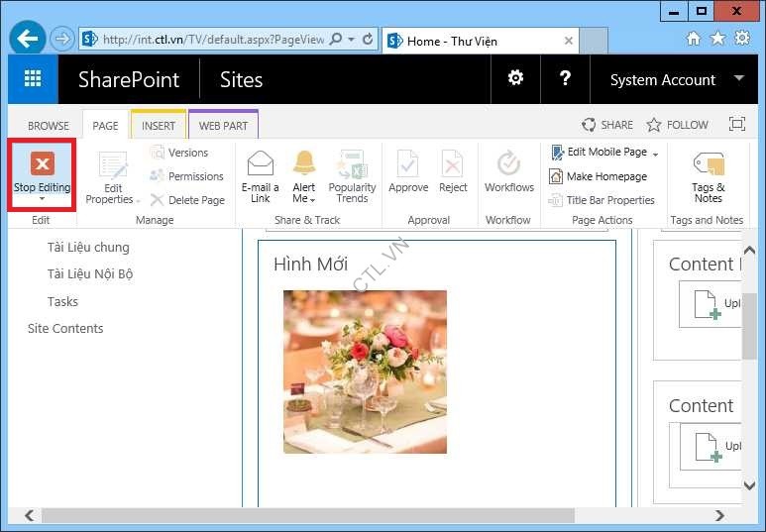Open Edit Mobile Page dropdown arrow
Image resolution: width=766 pixels, height=532 pixels.
pos(655,154)
